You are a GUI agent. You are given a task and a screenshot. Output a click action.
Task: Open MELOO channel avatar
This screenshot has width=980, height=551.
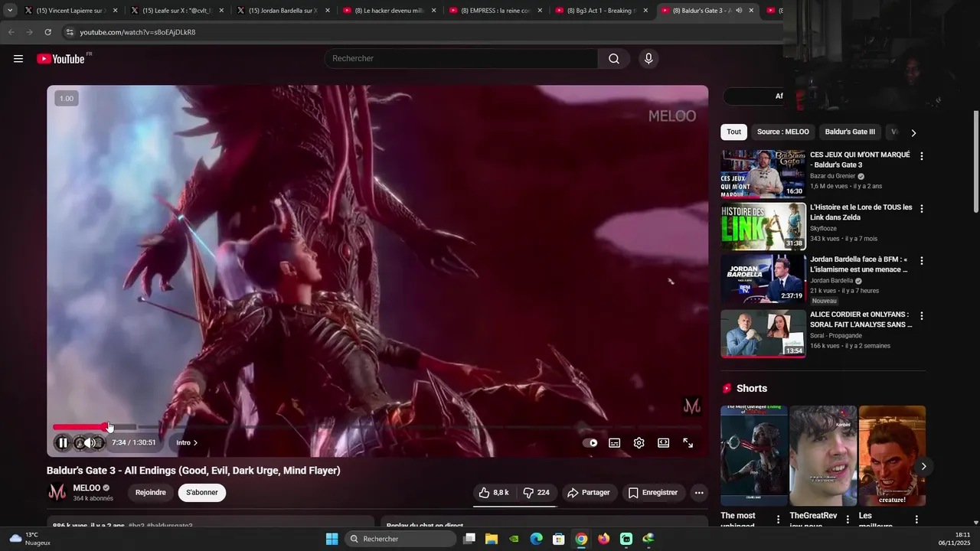tap(57, 493)
